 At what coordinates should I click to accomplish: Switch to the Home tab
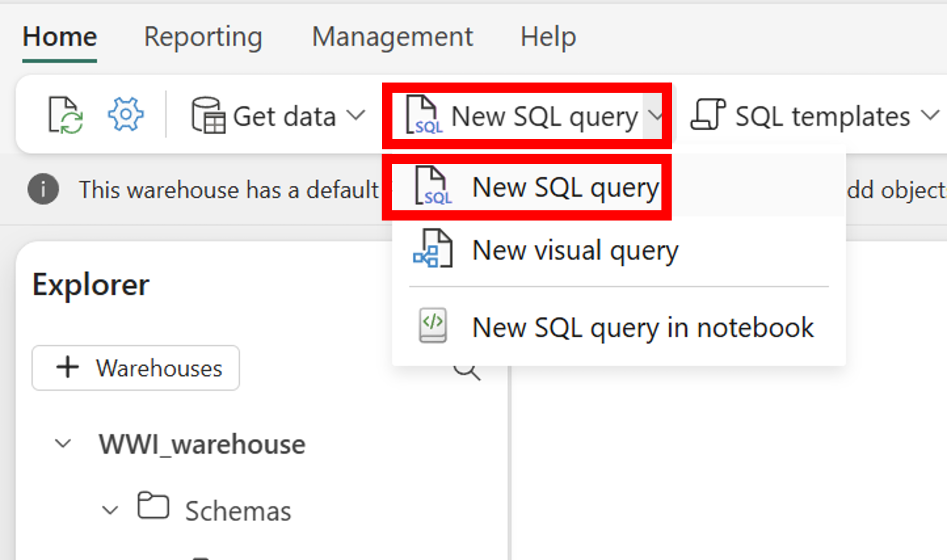click(x=60, y=37)
